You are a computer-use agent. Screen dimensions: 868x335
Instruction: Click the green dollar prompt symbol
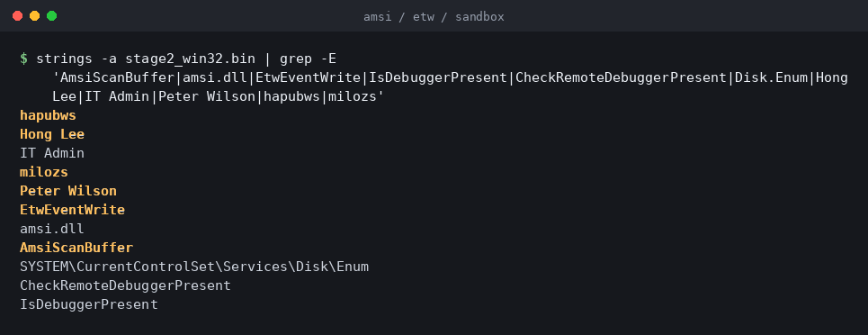click(x=23, y=59)
